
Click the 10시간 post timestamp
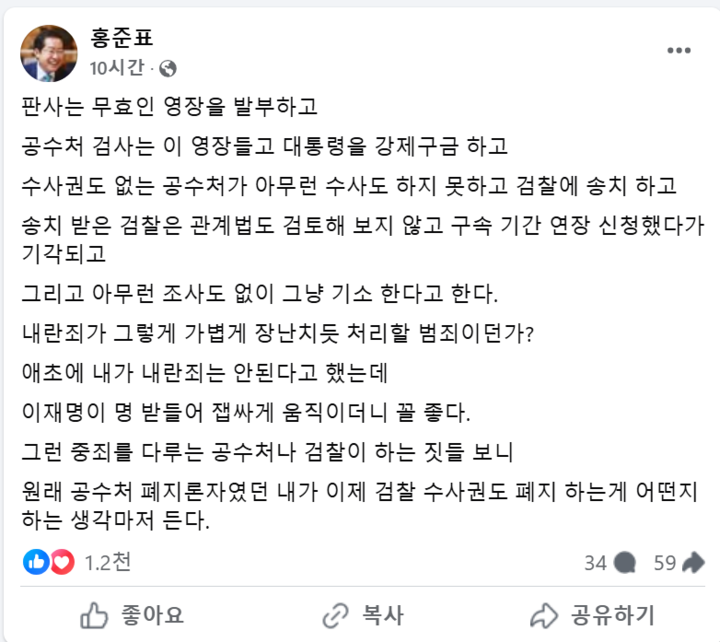[x=117, y=68]
